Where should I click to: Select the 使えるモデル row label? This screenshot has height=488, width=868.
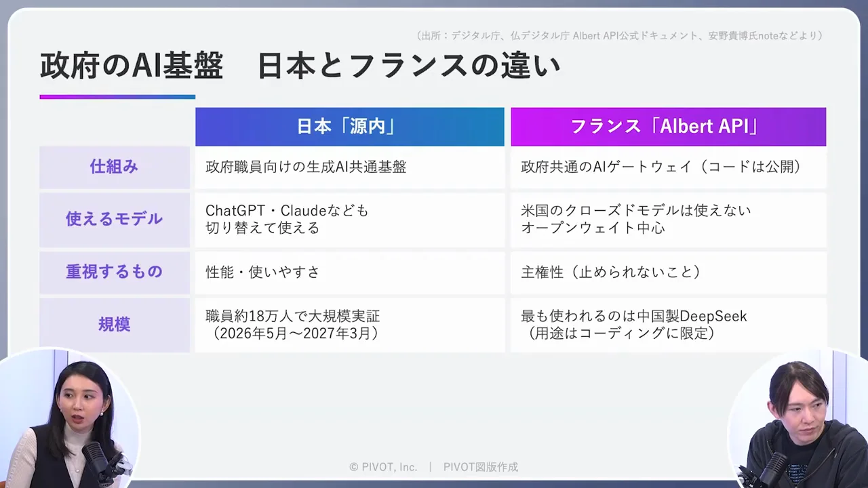(115, 219)
